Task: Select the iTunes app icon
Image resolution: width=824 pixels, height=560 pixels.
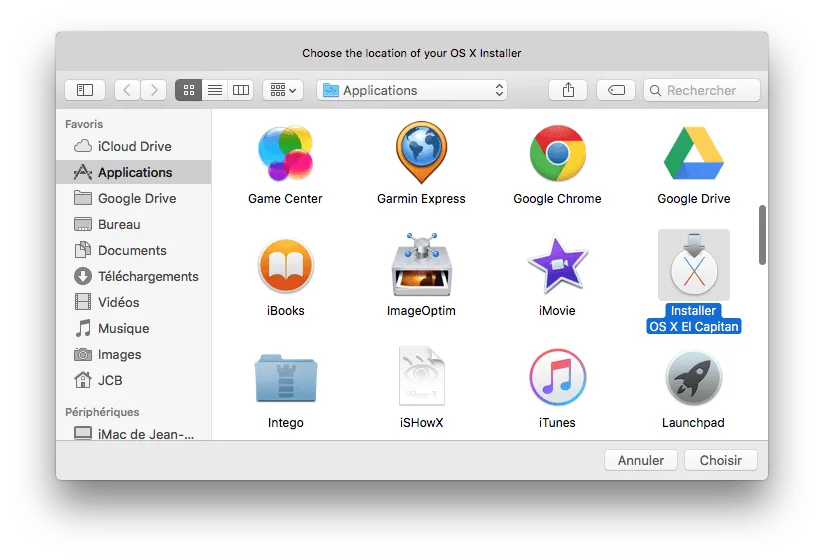Action: pos(558,377)
